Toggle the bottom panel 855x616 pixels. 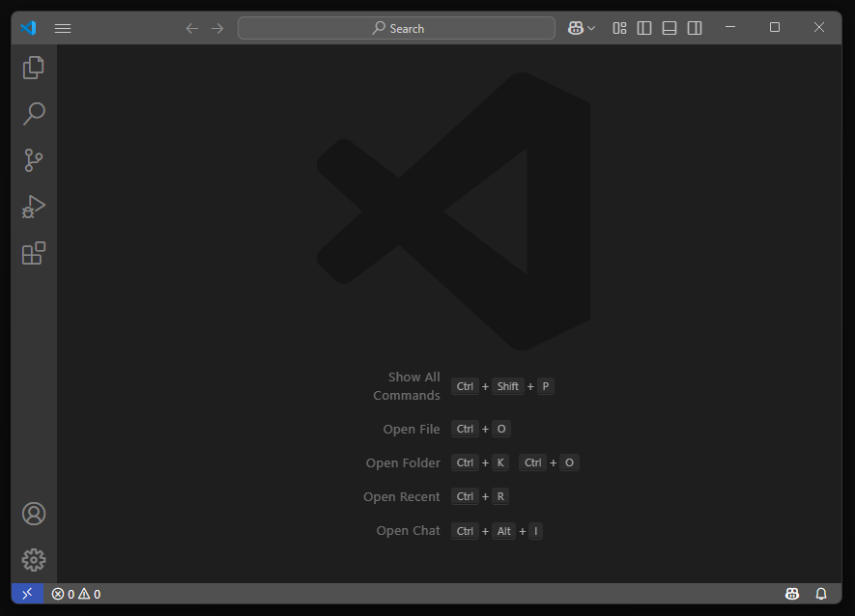tap(670, 28)
